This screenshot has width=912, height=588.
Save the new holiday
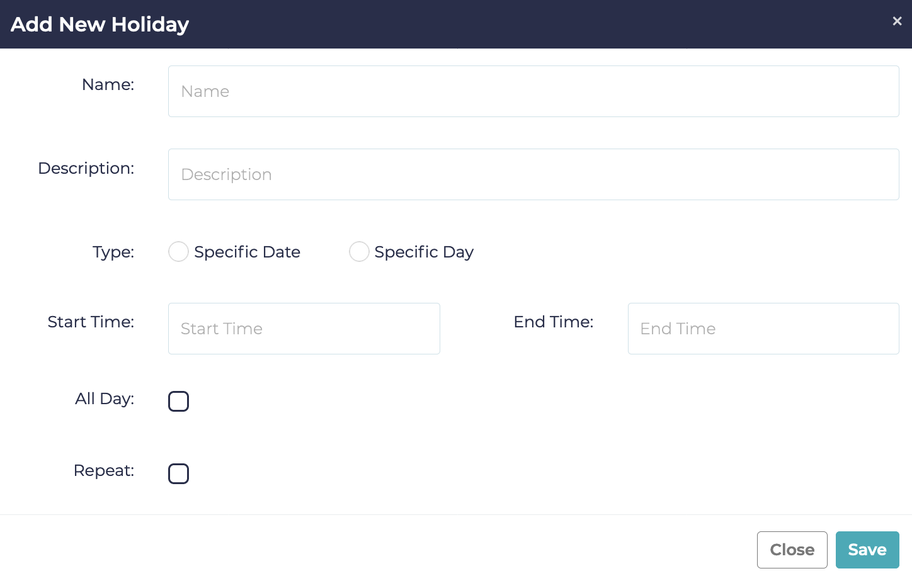(x=867, y=550)
